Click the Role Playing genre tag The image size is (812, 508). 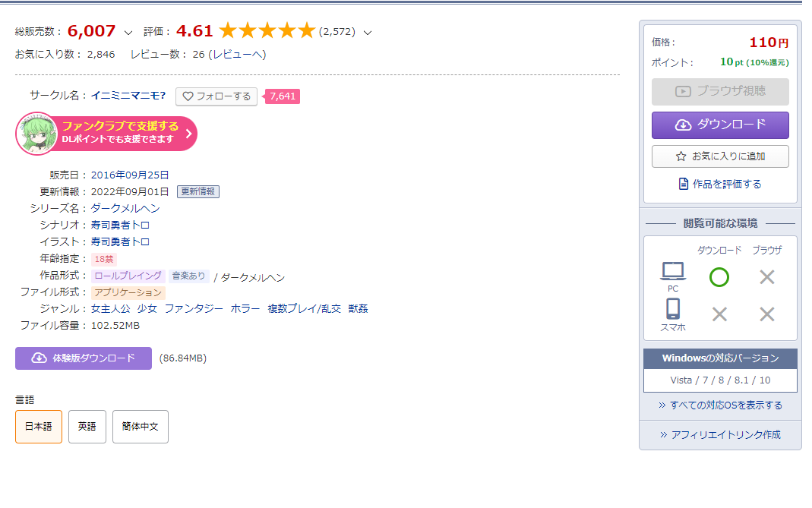[x=128, y=276]
